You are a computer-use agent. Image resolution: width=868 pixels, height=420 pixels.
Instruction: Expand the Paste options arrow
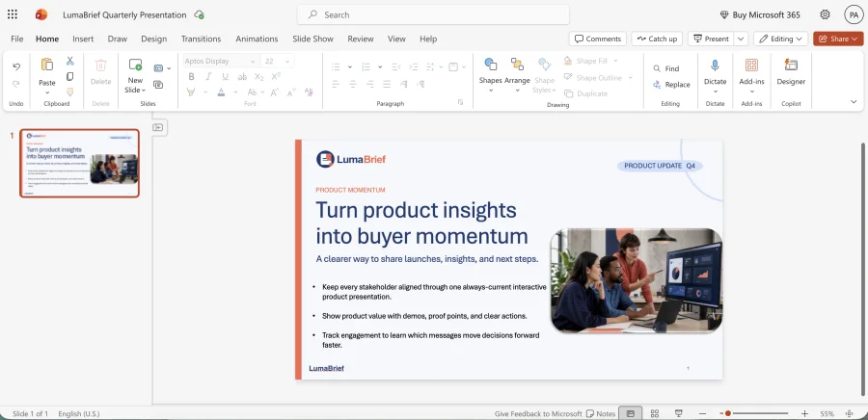[47, 92]
